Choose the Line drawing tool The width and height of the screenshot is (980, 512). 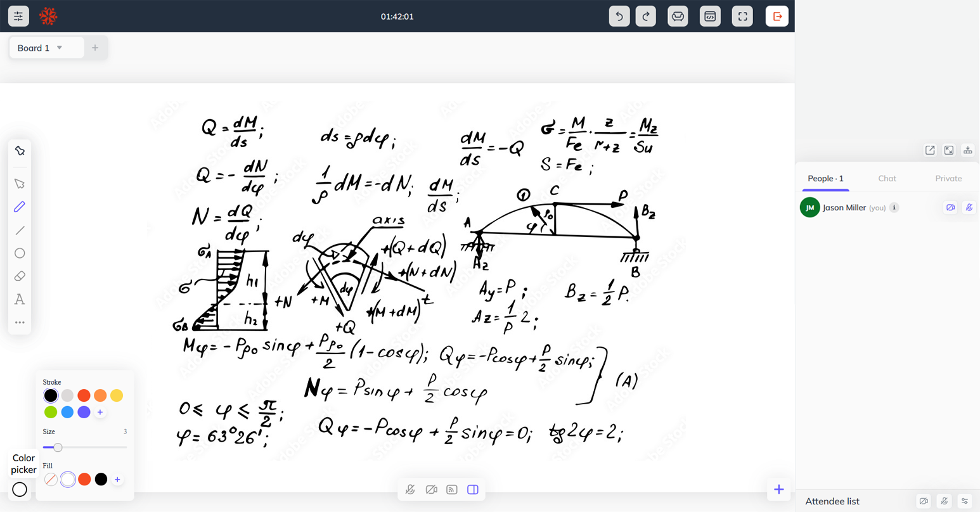click(x=20, y=231)
